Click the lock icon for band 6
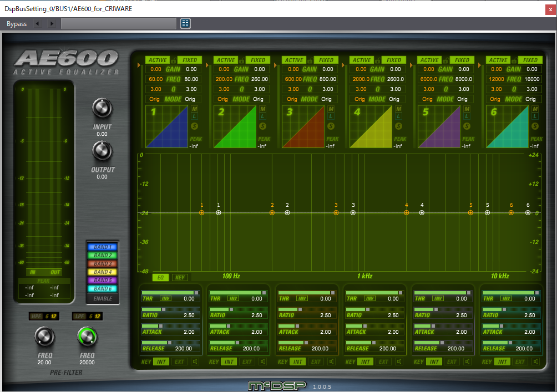Viewport: 557px width, 392px height. [514, 60]
